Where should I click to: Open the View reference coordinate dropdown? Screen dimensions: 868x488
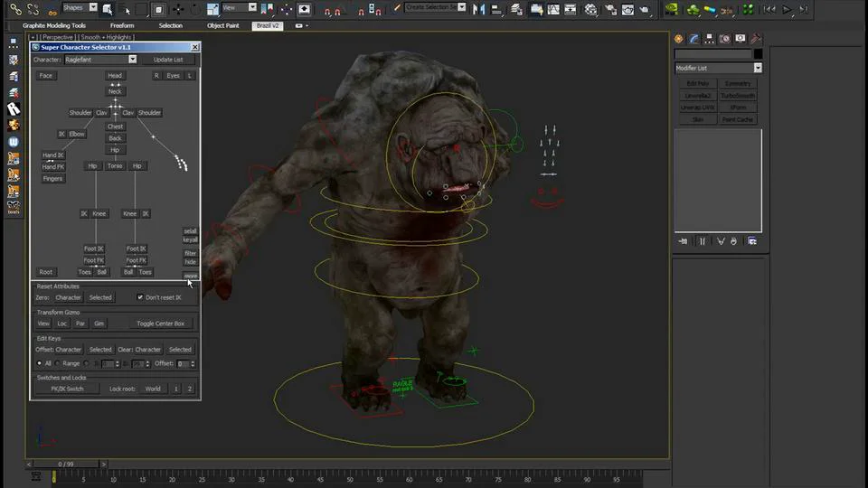pyautogui.click(x=252, y=7)
